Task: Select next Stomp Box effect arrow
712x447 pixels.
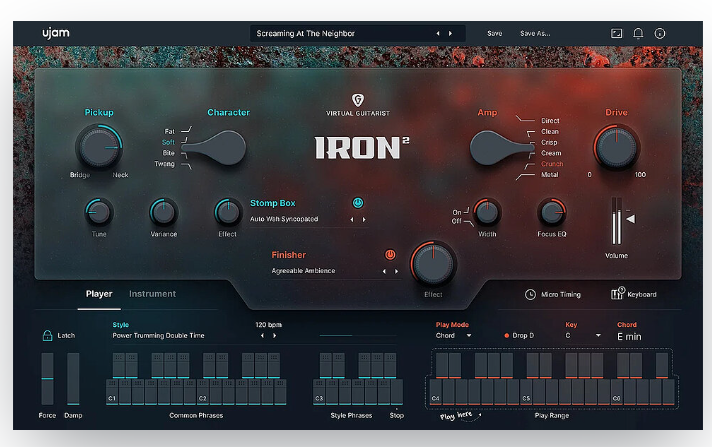Action: [x=364, y=219]
